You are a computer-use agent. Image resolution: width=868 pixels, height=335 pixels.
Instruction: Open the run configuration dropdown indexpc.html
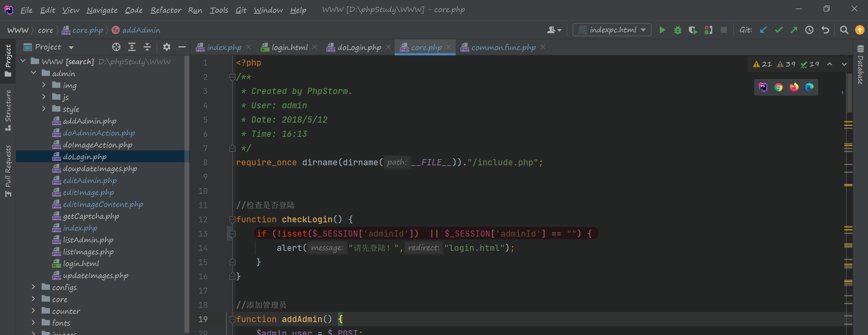pos(612,30)
